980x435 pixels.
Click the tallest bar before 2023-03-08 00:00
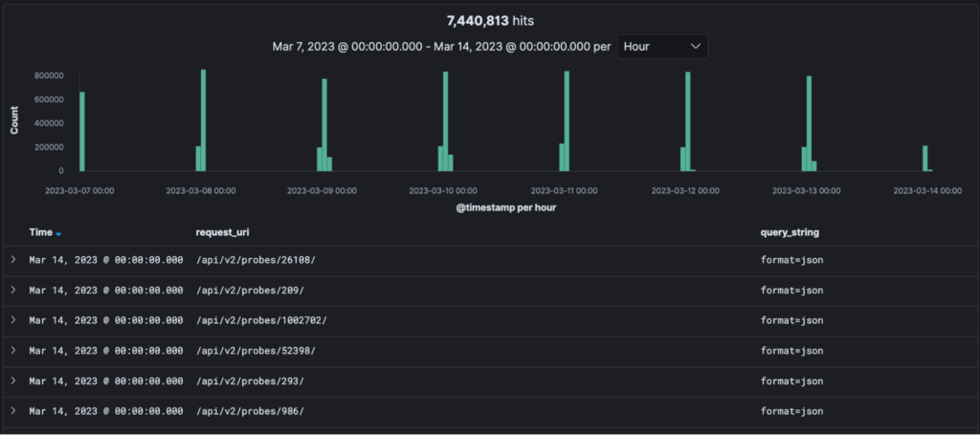[x=203, y=120]
